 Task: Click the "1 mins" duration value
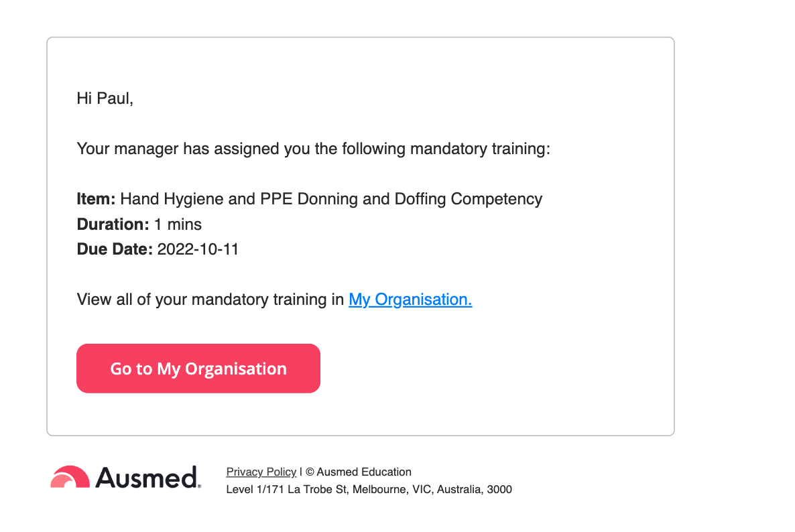point(178,224)
